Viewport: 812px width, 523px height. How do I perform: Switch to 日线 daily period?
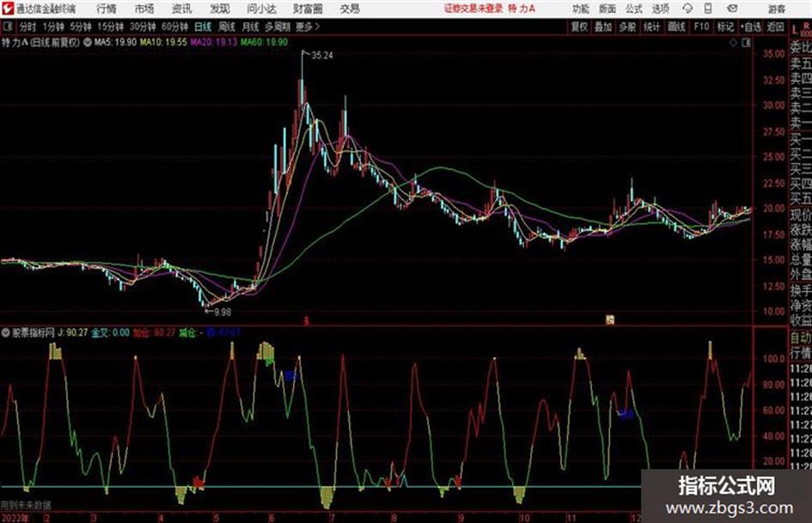(203, 27)
